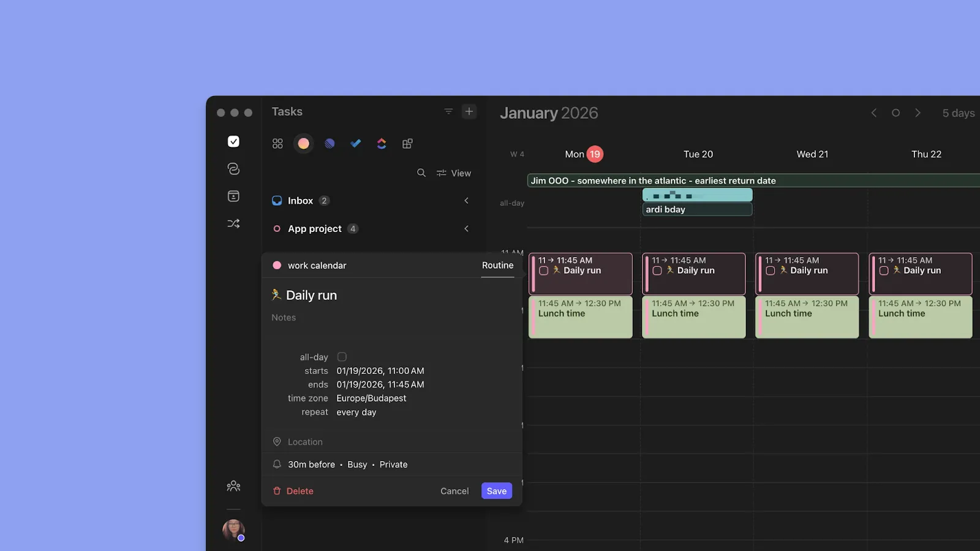The width and height of the screenshot is (980, 551).
Task: Click the Location field
Action: point(305,442)
